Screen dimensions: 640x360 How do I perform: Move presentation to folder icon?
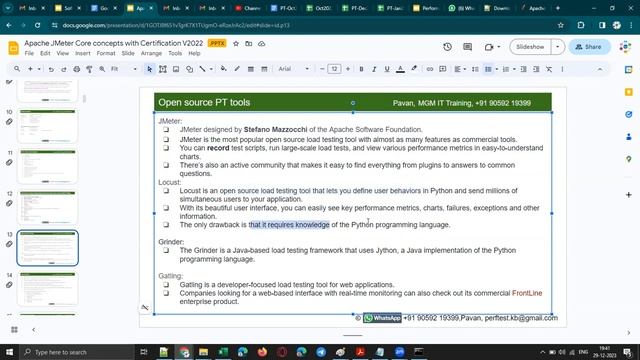249,44
